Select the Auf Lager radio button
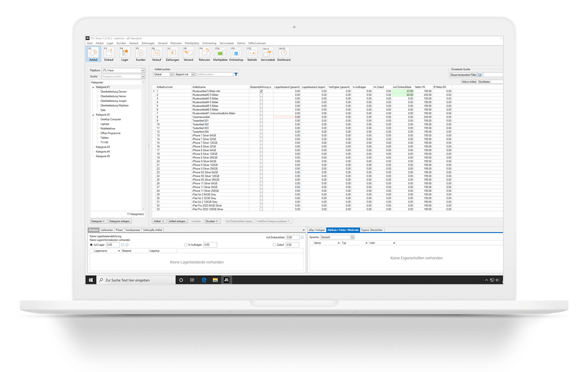 click(91, 245)
